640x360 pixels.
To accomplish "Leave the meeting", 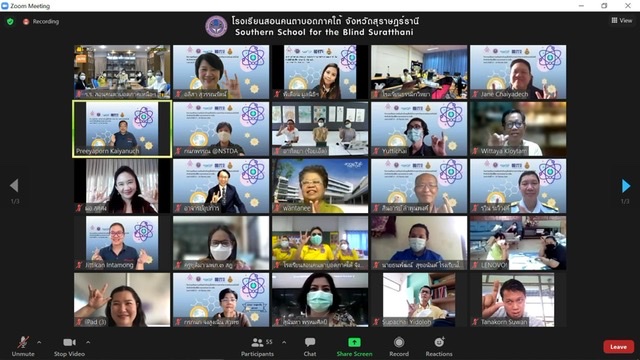I will 618,347.
